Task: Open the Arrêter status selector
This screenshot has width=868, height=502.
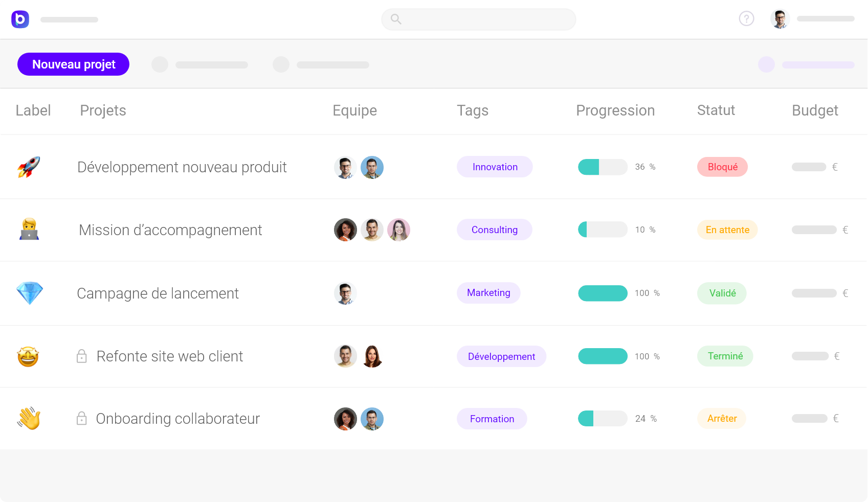Action: pos(722,418)
